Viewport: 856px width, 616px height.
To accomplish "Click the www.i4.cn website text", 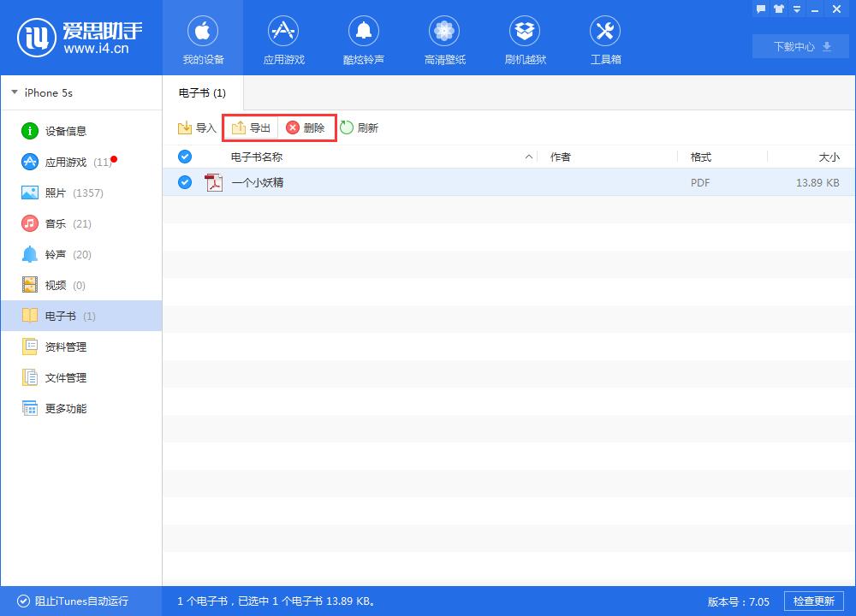I will 96,49.
